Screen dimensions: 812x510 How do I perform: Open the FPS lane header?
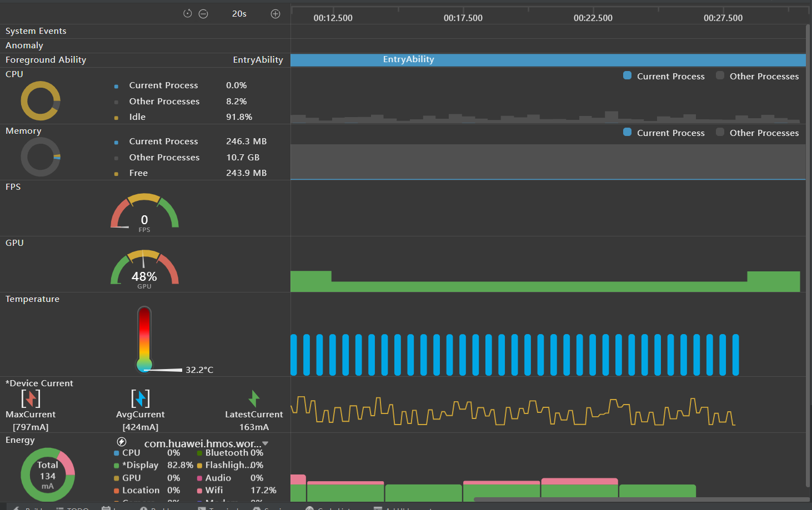pos(13,187)
